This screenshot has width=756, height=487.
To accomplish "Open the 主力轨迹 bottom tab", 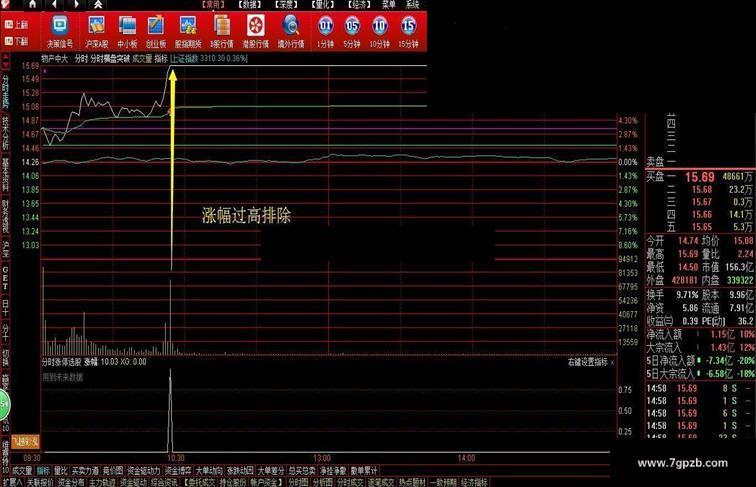I will [x=102, y=482].
